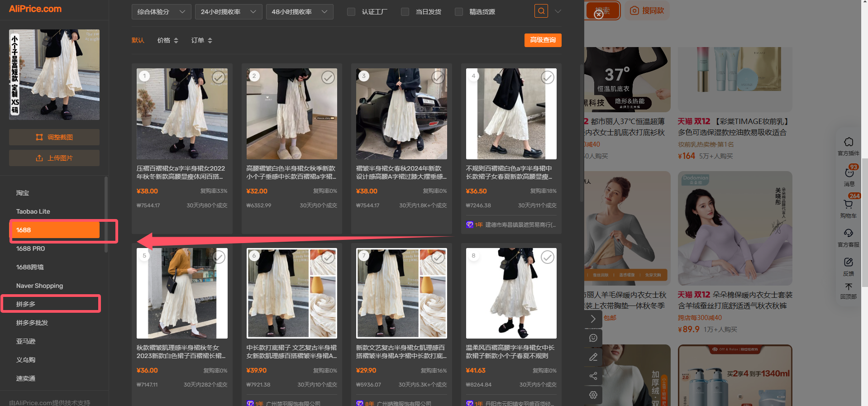868x406 pixels.
Task: Enable the 当日发货 checkbox
Action: click(405, 12)
